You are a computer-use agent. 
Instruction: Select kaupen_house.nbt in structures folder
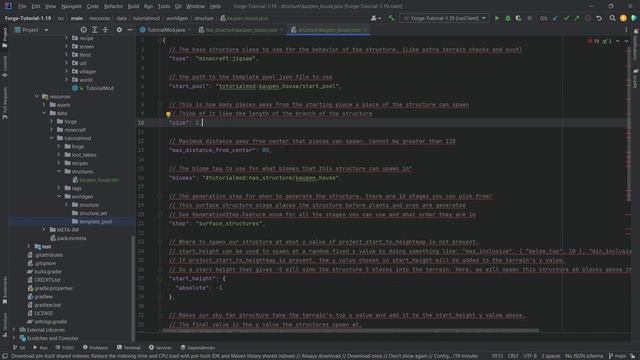(99, 180)
